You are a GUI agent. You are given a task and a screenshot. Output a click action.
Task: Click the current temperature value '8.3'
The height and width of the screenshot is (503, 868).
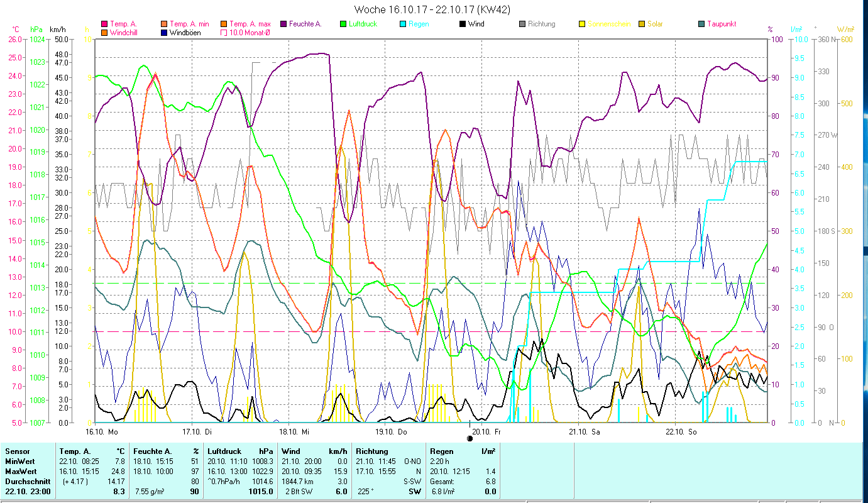(x=119, y=492)
